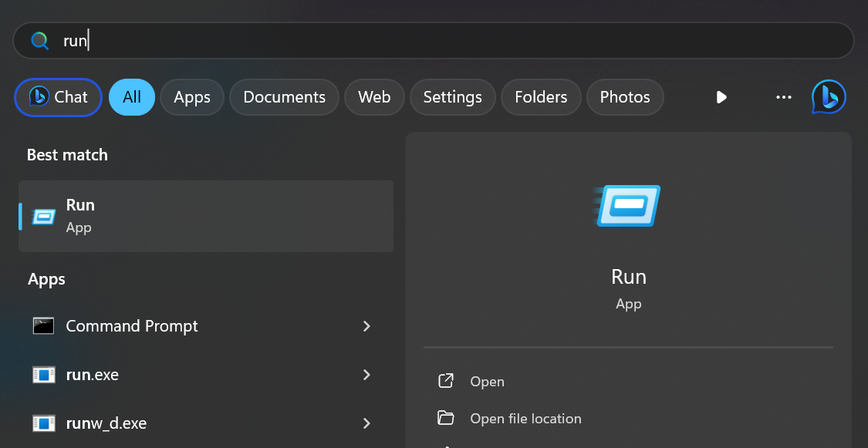
Task: Click the Run icon in best match
Action: coord(43,216)
